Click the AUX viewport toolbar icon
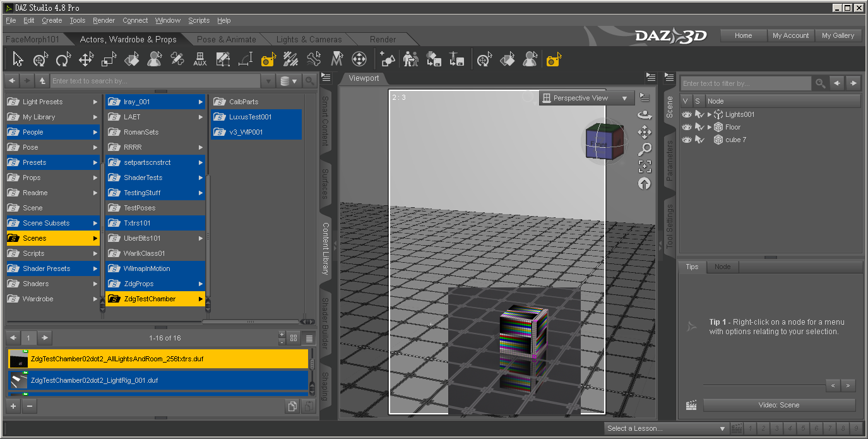Screen dimensions: 868x439 click(199, 59)
